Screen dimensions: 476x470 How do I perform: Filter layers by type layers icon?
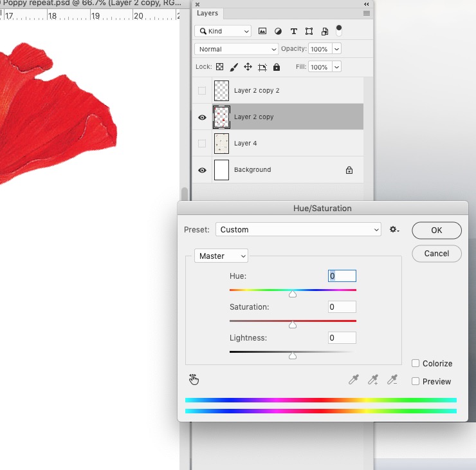pyautogui.click(x=293, y=31)
